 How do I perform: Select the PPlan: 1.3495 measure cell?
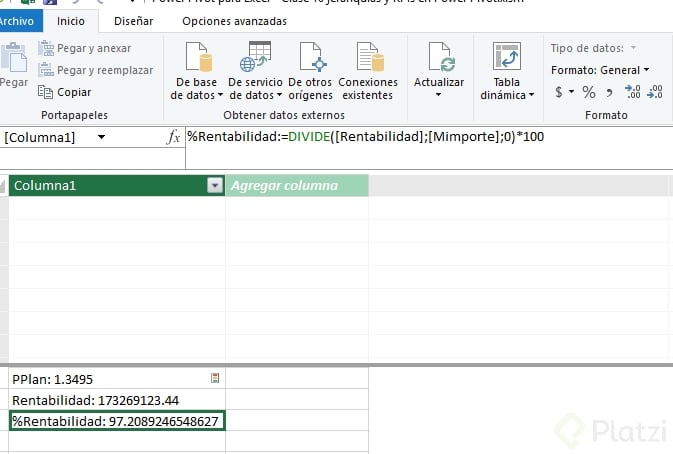point(117,379)
